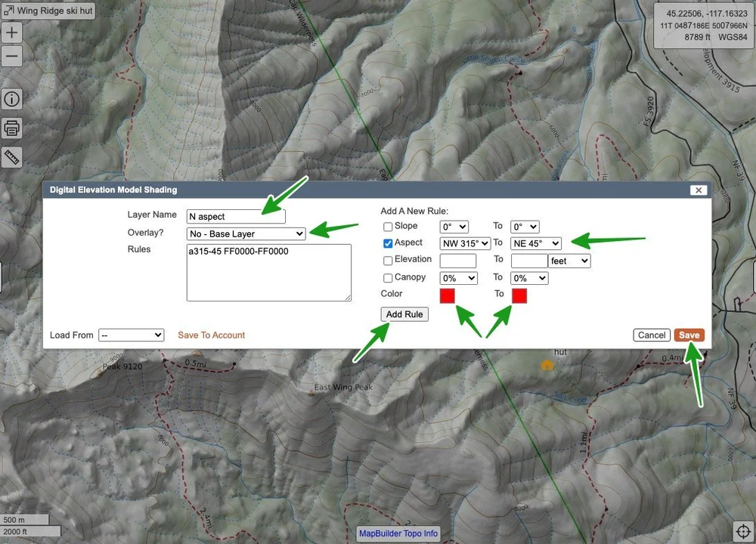The height and width of the screenshot is (544, 756).
Task: Click the print map icon
Action: (11, 128)
